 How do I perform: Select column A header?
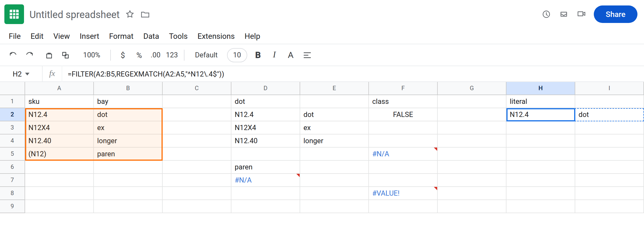[x=59, y=88]
